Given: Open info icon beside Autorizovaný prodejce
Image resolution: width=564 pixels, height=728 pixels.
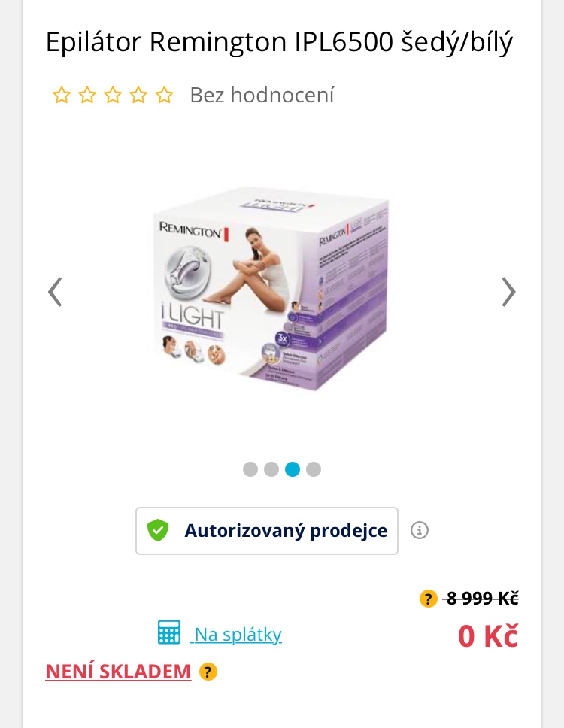Looking at the screenshot, I should coord(419,530).
